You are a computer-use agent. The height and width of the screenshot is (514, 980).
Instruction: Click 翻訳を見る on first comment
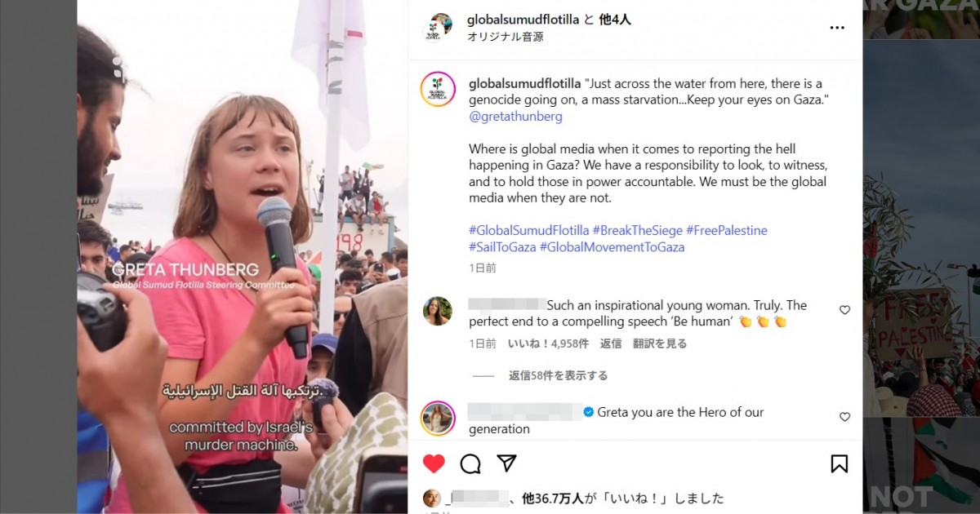point(660,343)
